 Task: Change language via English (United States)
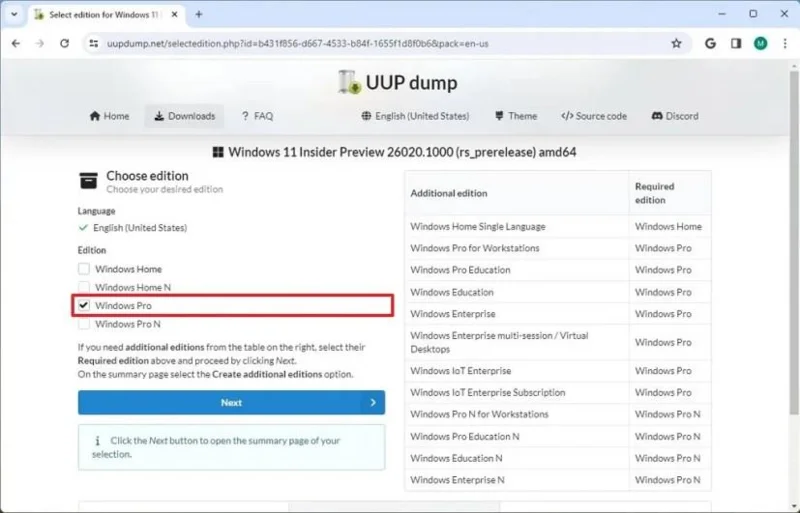coord(415,116)
